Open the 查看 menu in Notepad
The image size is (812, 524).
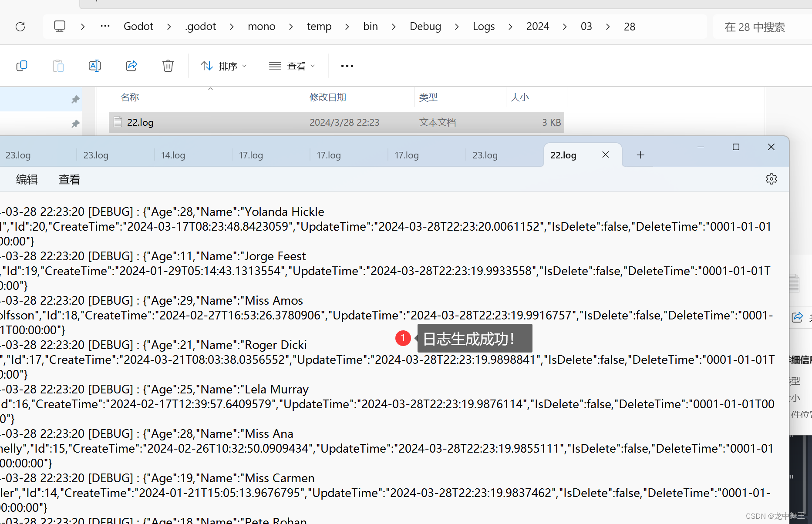pos(69,179)
